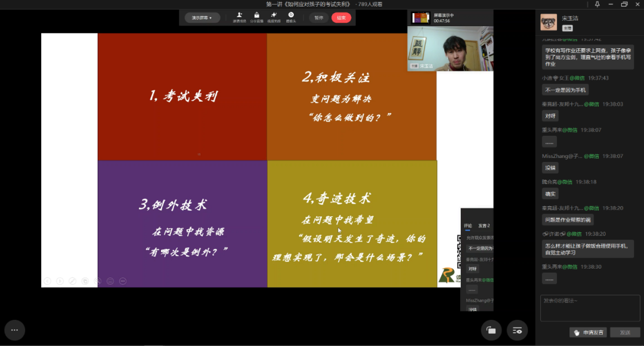
Task: Open the 演示屏幕 dropdown in the top toolbar
Action: 202,18
